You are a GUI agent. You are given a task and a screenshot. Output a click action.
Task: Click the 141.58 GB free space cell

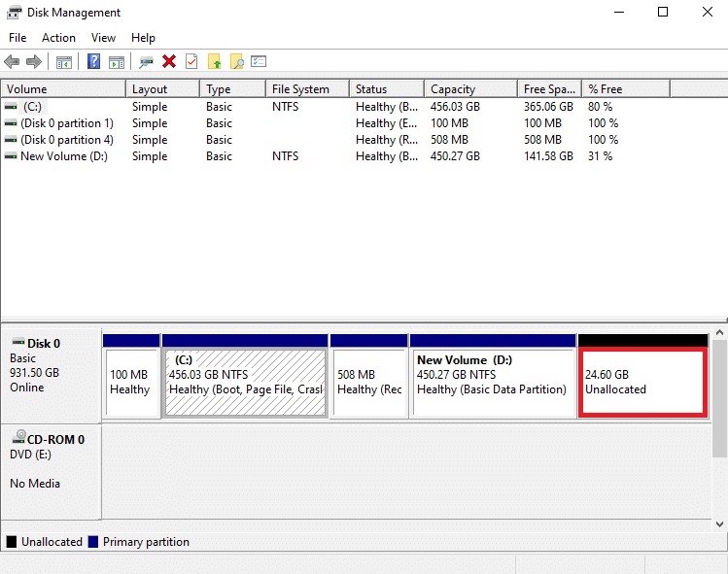click(x=549, y=156)
